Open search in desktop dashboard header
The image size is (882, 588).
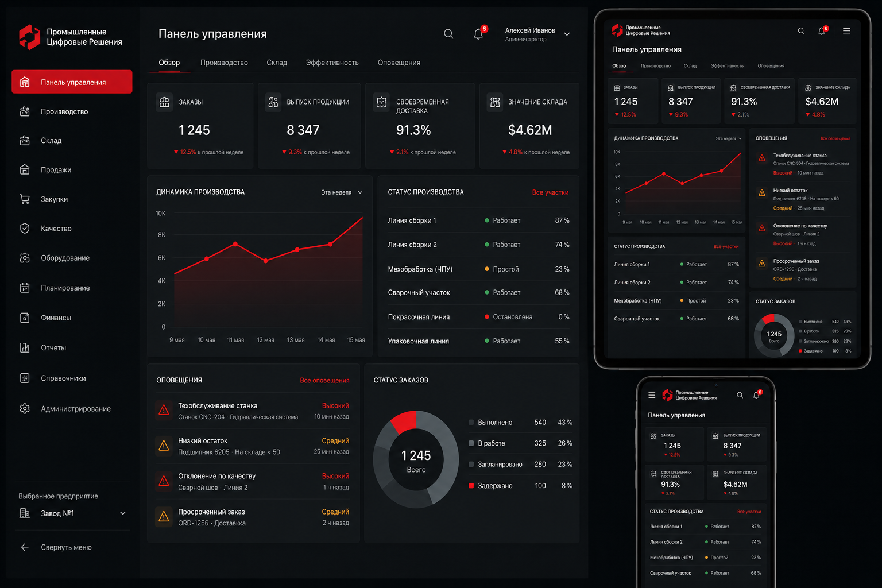(448, 34)
